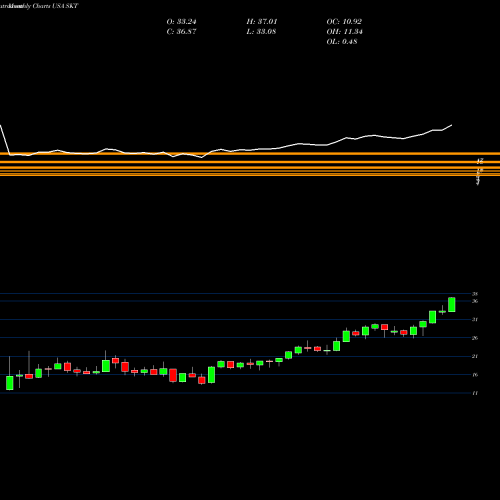
Task: Click the price axis label 11
Action: point(475,393)
